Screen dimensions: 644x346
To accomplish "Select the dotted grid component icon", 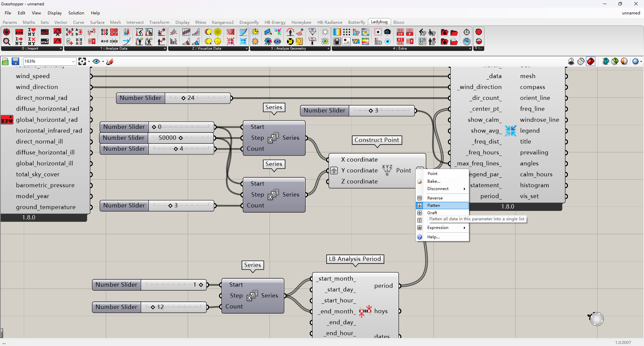I will pyautogui.click(x=346, y=32).
